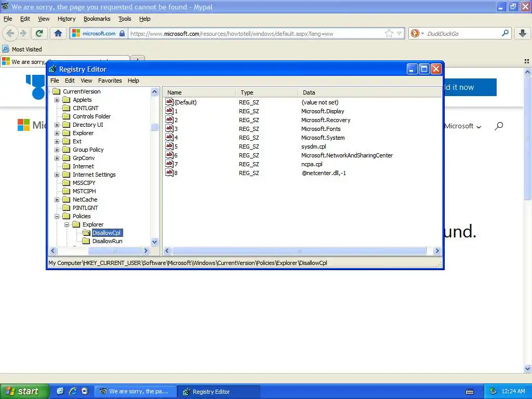Click the string icon of value 3

pyautogui.click(x=169, y=128)
